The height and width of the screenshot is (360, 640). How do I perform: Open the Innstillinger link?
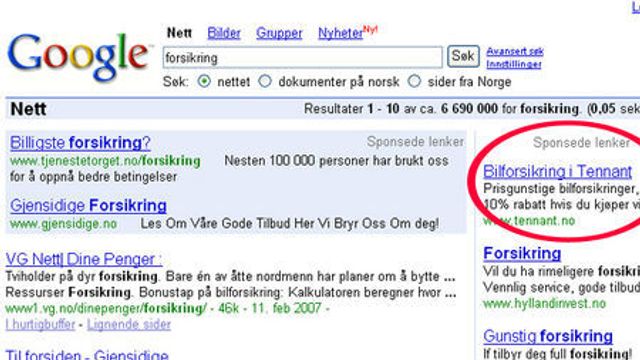click(514, 64)
